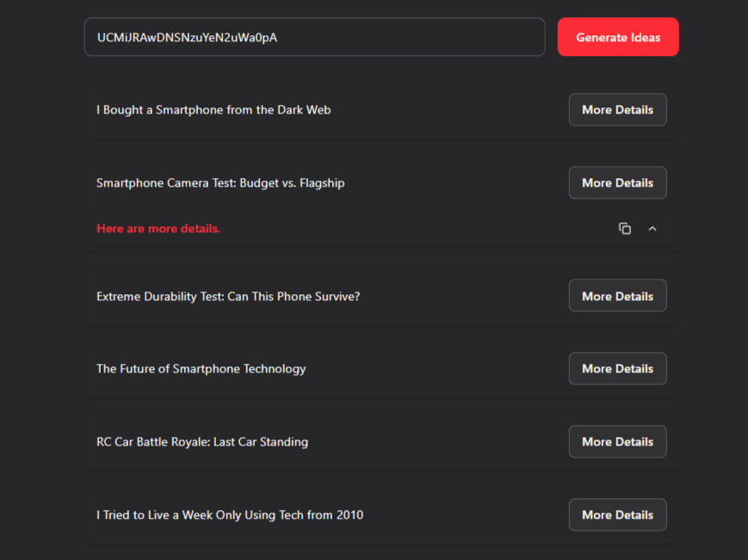Click the red 'Here are more details.' text

(x=158, y=229)
